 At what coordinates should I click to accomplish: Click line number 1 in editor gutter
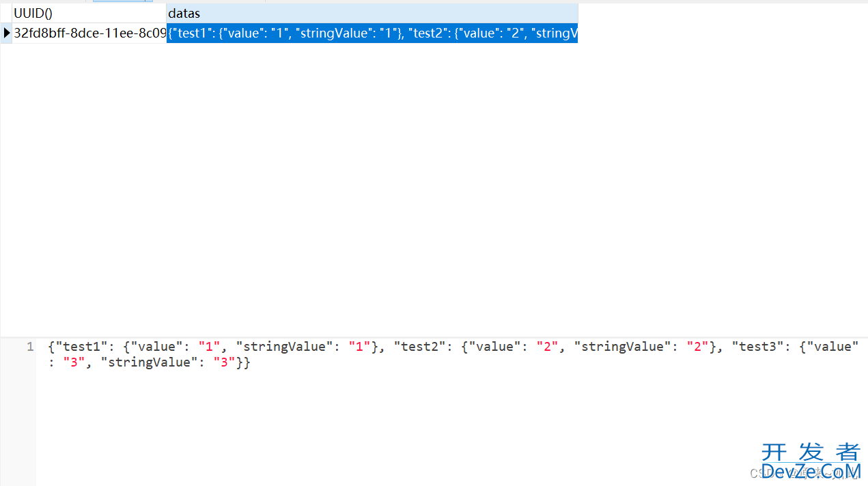(30, 347)
